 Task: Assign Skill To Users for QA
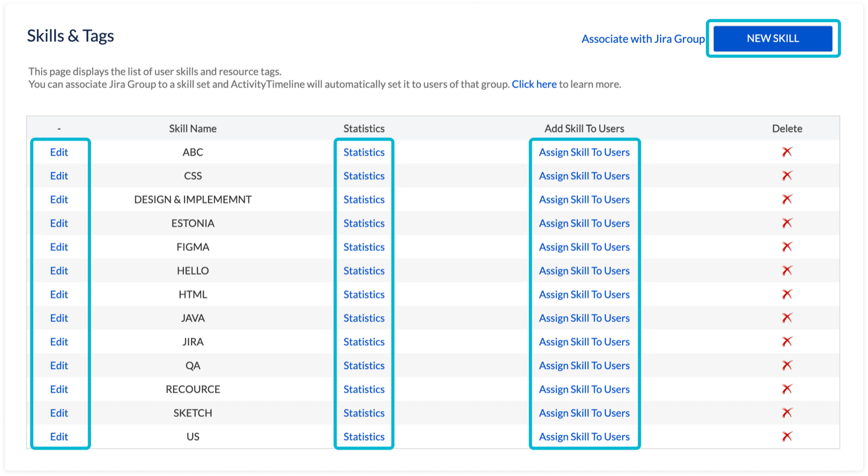[584, 366]
